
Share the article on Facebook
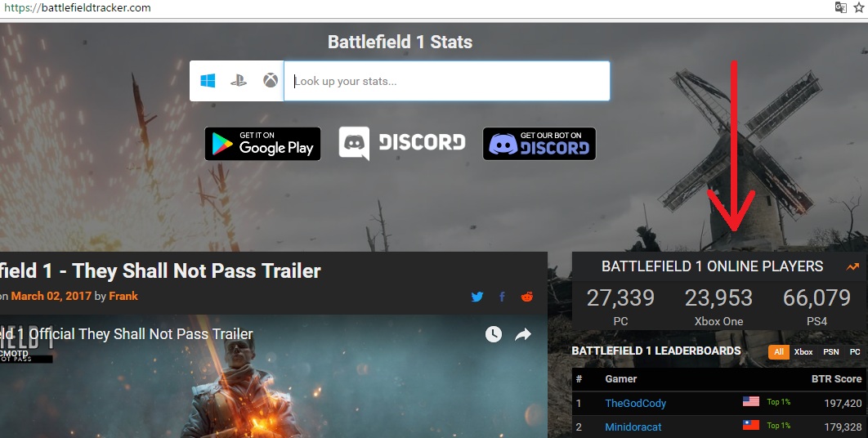tap(502, 297)
